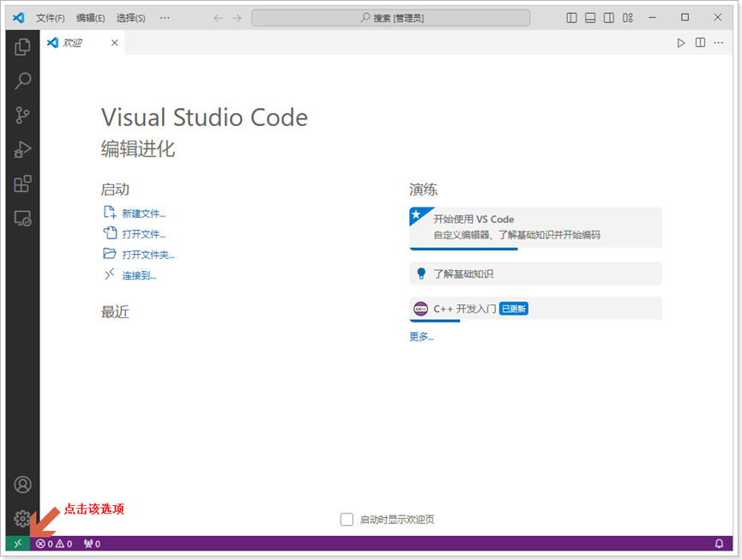Close the 欢迎 tab
This screenshot has height=560, width=742.
tap(115, 43)
